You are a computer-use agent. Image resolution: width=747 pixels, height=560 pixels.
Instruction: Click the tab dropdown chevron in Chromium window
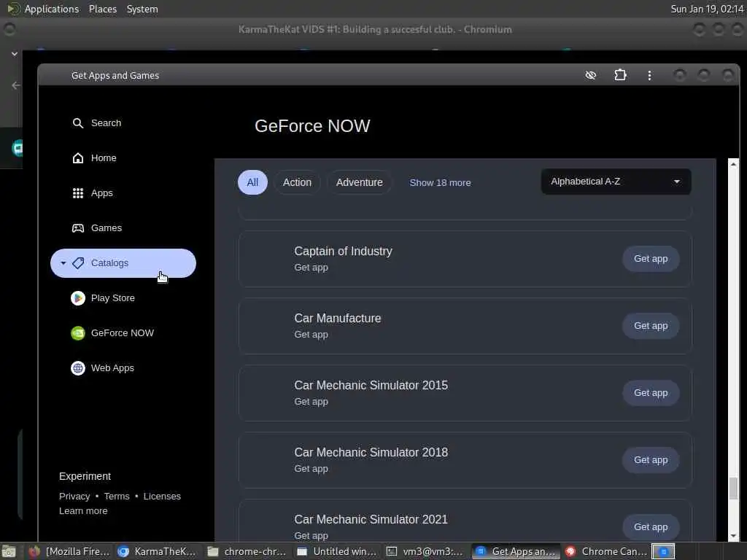[x=15, y=54]
